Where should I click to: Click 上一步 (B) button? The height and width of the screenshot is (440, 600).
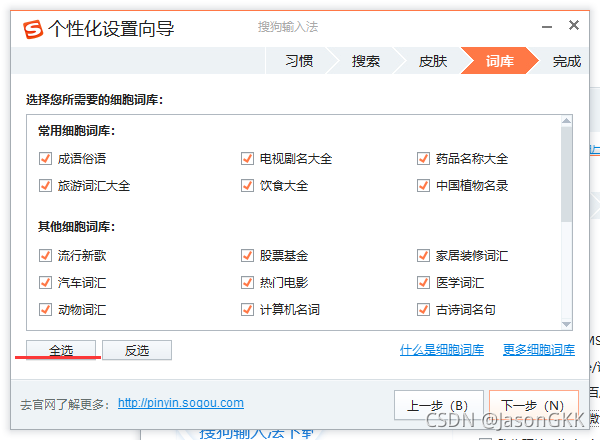(x=439, y=405)
